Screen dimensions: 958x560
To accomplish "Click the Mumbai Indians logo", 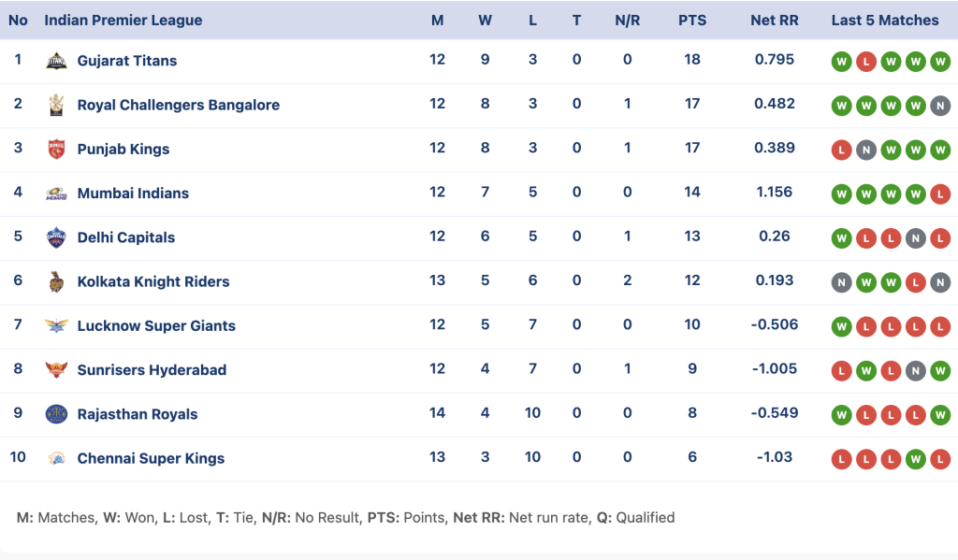I will (56, 194).
